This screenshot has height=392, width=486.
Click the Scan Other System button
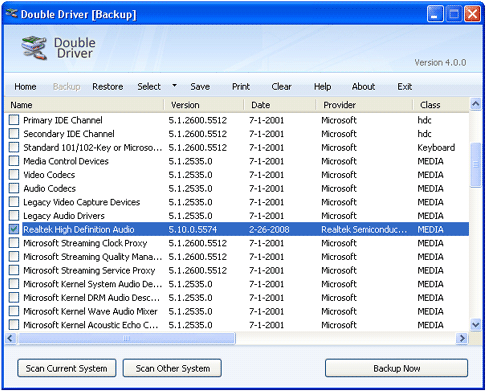(172, 368)
